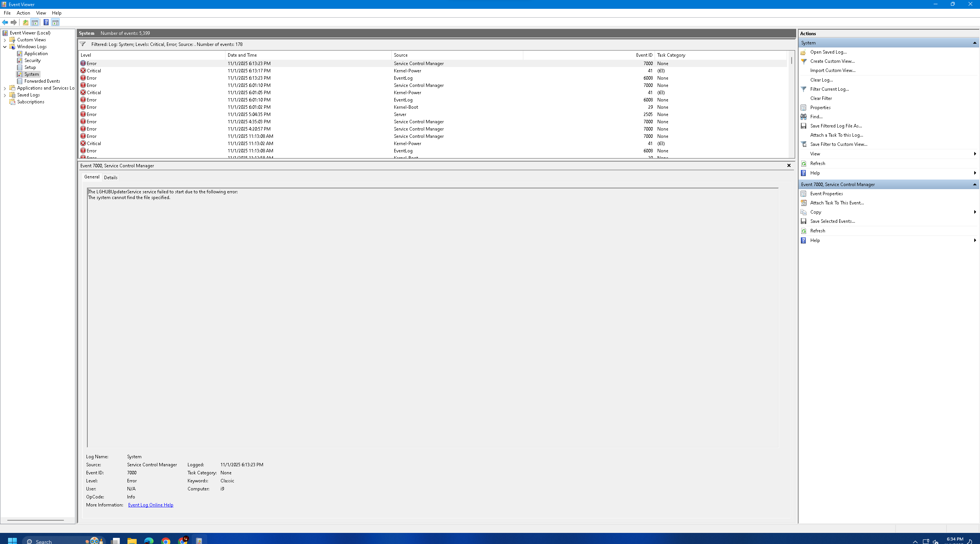
Task: Click the Open Saved Log folder icon
Action: tap(804, 52)
